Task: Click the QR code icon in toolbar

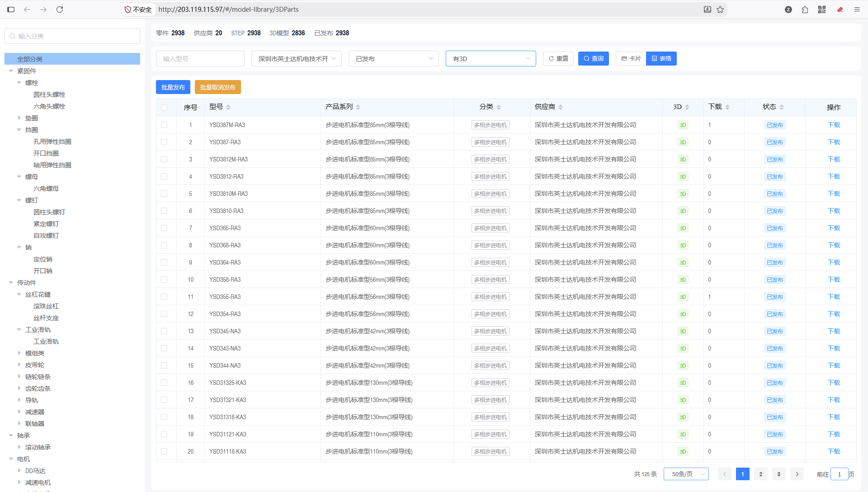Action: tap(822, 9)
